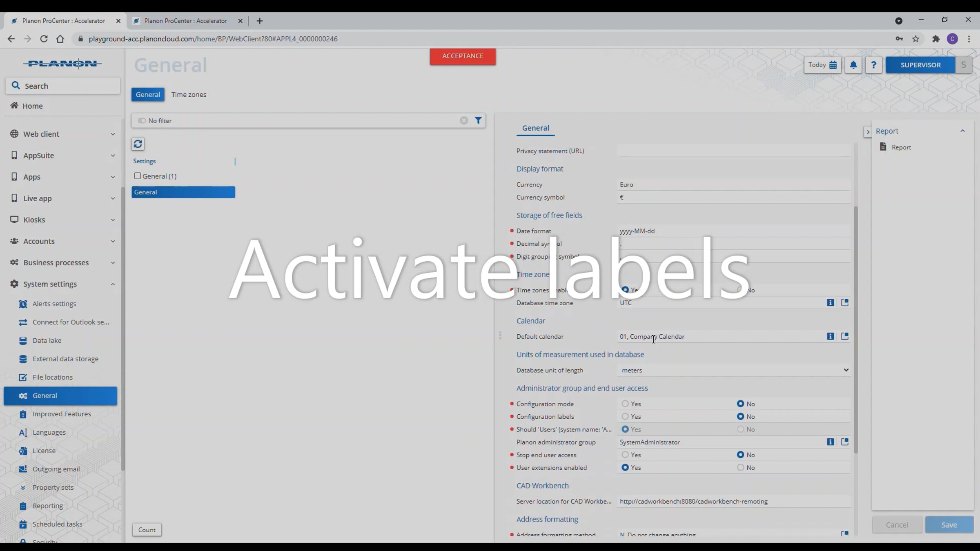Open Outgoing email settings
Viewport: 980px width, 551px height.
tap(56, 469)
